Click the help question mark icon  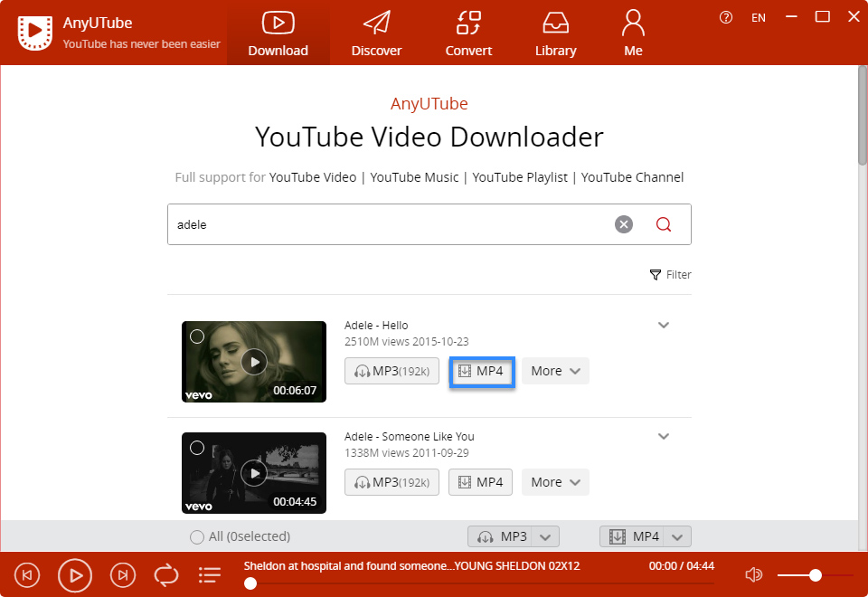(x=726, y=18)
